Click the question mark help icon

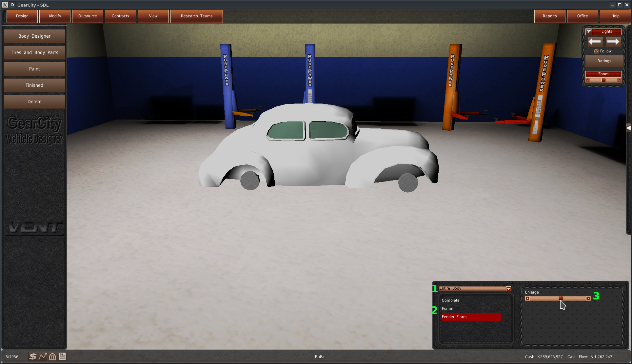tap(589, 31)
